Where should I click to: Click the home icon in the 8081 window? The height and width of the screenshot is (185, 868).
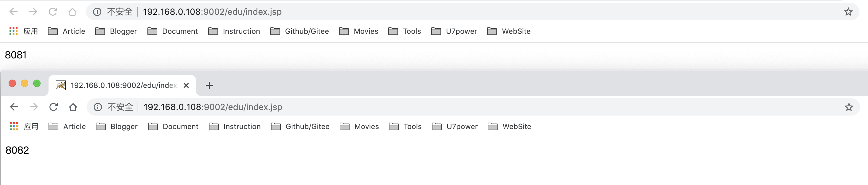72,12
